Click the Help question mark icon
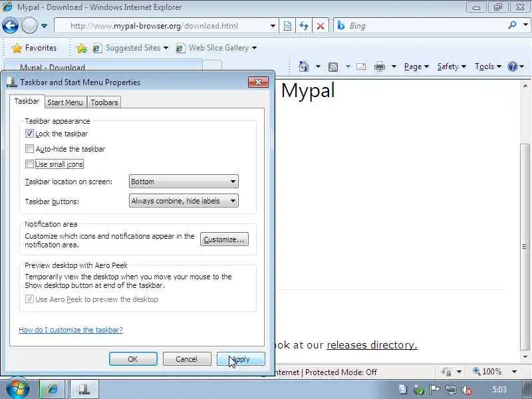 (x=512, y=66)
